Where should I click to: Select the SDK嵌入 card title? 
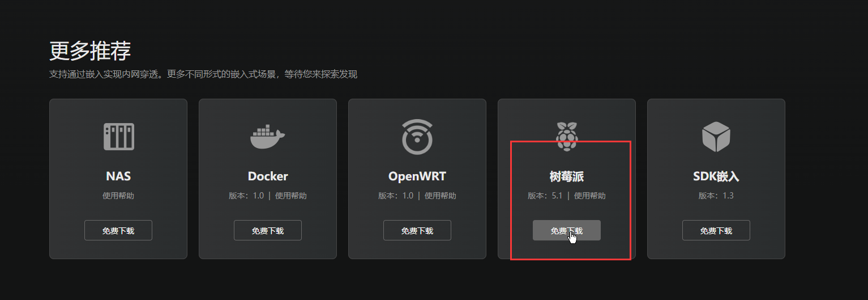[716, 176]
